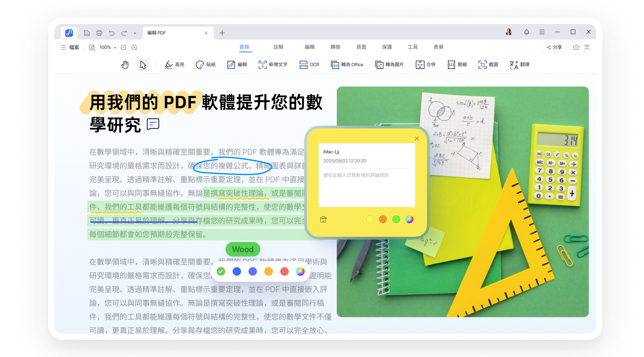Type in the comment input field

366,187
